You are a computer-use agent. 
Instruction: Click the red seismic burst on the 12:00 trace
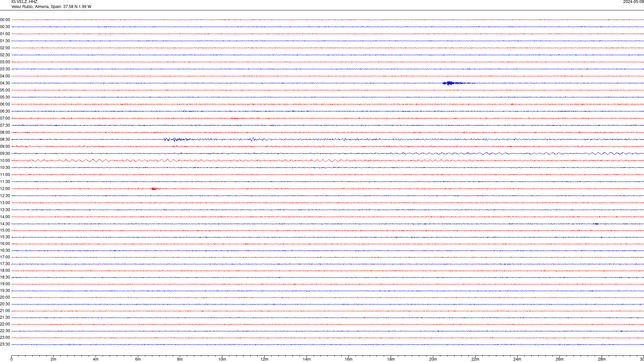pyautogui.click(x=154, y=189)
